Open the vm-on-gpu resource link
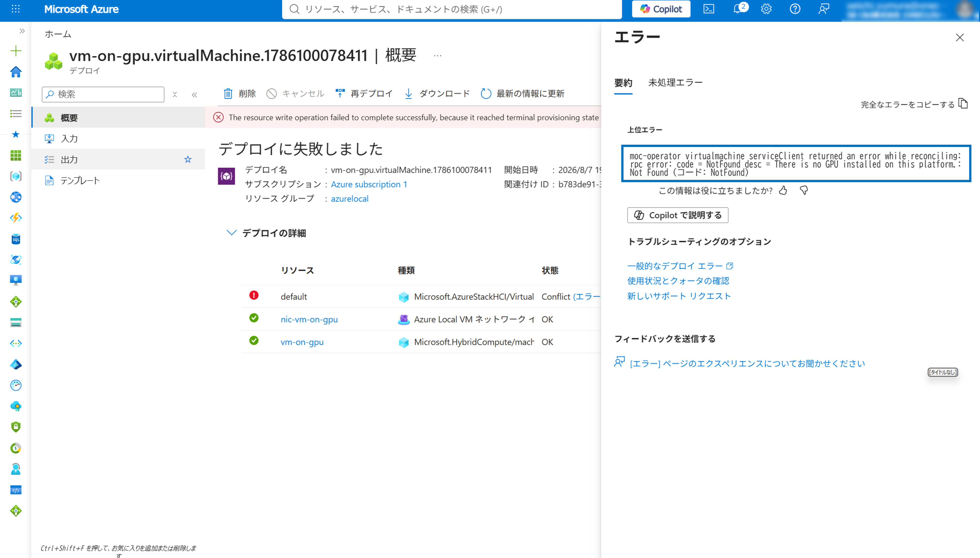This screenshot has width=980, height=558. point(302,342)
